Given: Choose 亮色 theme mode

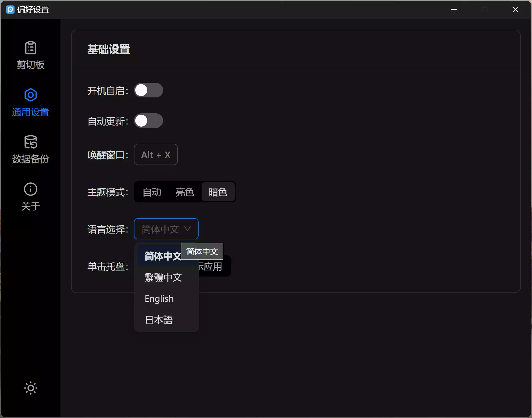Looking at the screenshot, I should point(185,192).
